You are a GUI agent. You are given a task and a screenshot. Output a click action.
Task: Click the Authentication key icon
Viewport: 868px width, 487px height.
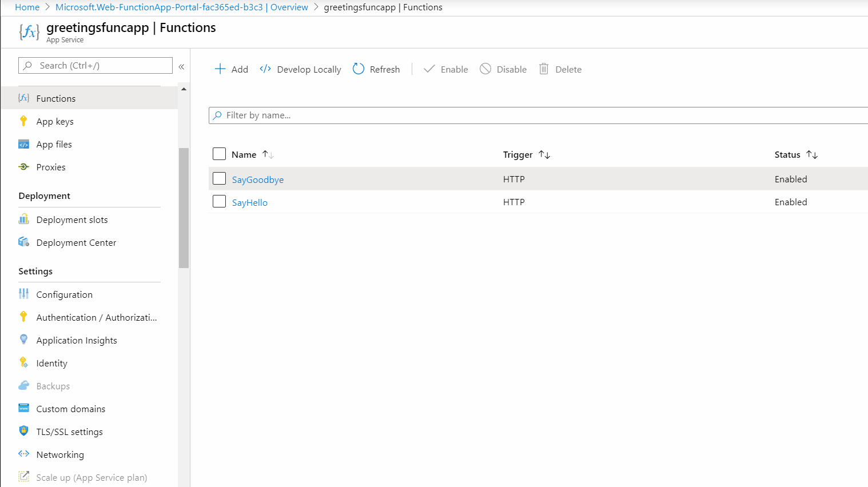[x=23, y=317]
